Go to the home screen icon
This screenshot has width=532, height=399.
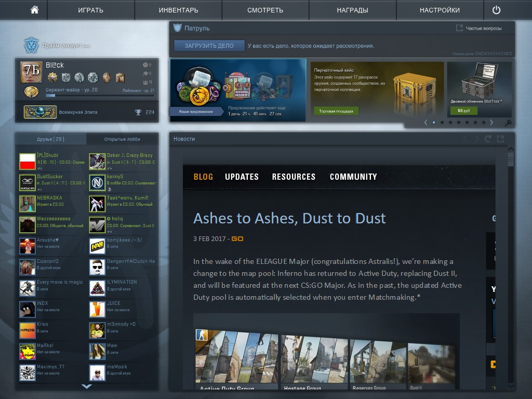coord(34,10)
